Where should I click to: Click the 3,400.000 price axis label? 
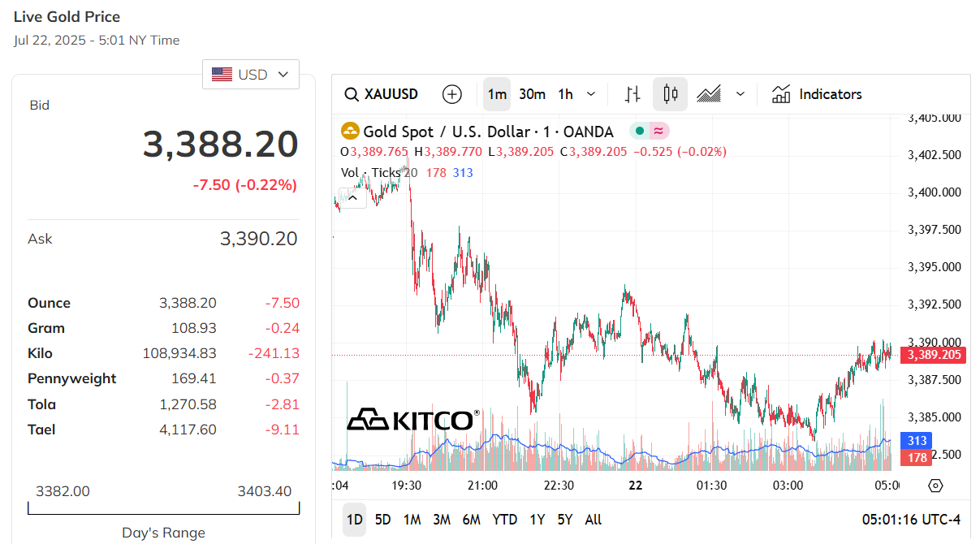(x=935, y=192)
